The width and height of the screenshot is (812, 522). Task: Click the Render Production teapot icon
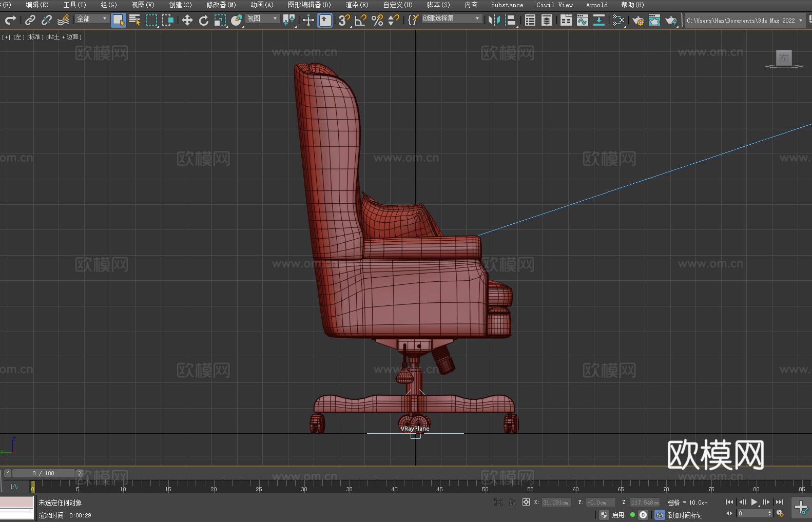[x=671, y=20]
